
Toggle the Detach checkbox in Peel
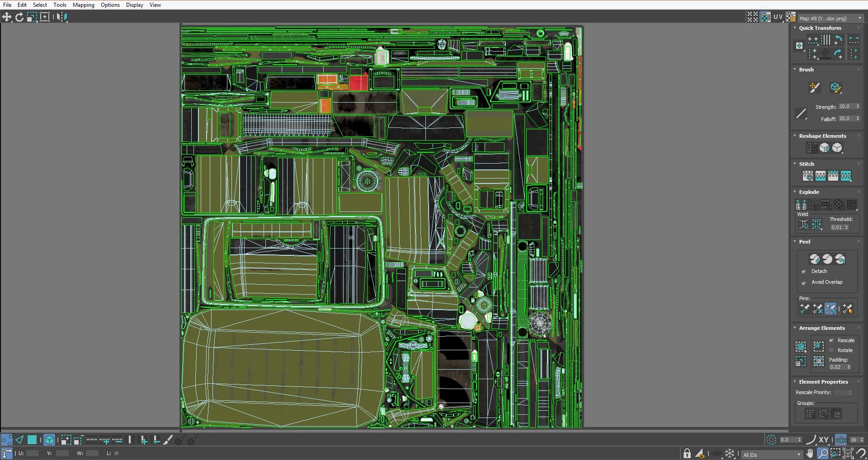(804, 272)
